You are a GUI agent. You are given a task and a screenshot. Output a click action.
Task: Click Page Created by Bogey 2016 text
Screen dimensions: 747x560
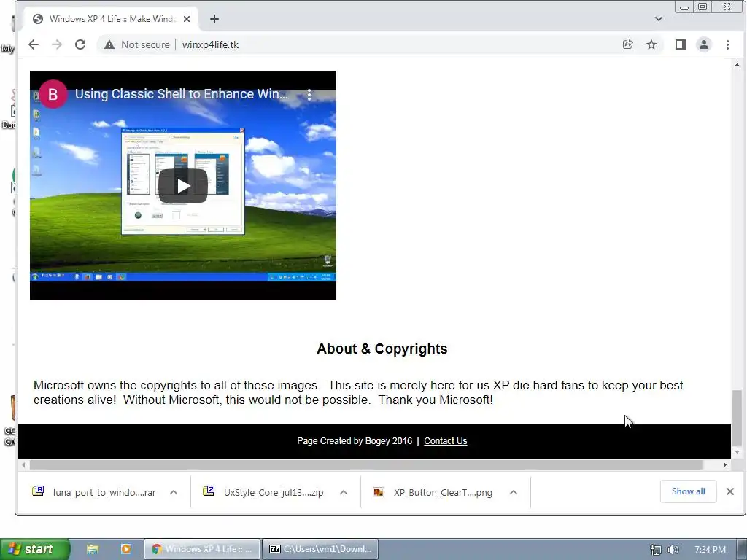coord(355,441)
